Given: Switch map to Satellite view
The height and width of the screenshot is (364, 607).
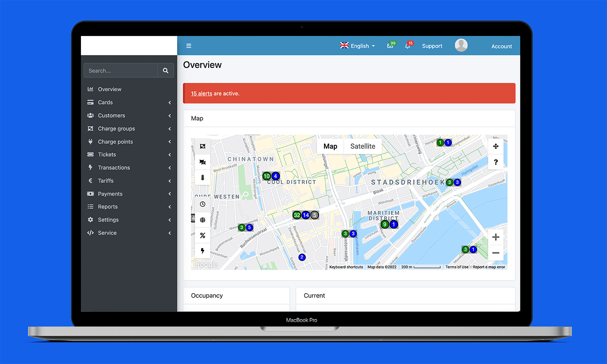Looking at the screenshot, I should coord(363,146).
